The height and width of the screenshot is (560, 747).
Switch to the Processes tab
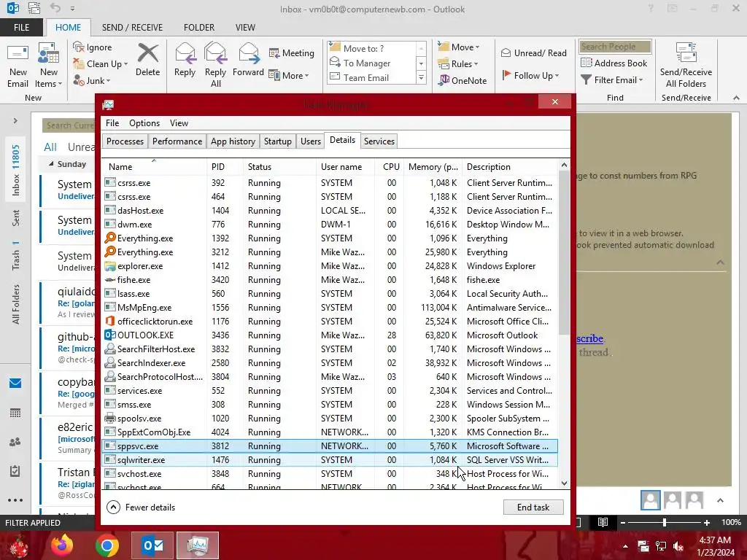(x=125, y=141)
